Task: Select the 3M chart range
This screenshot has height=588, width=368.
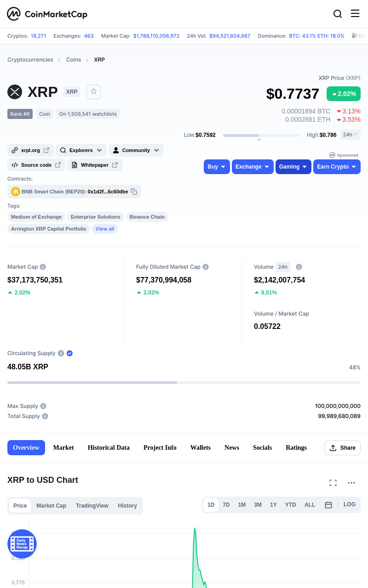Action: (x=258, y=505)
